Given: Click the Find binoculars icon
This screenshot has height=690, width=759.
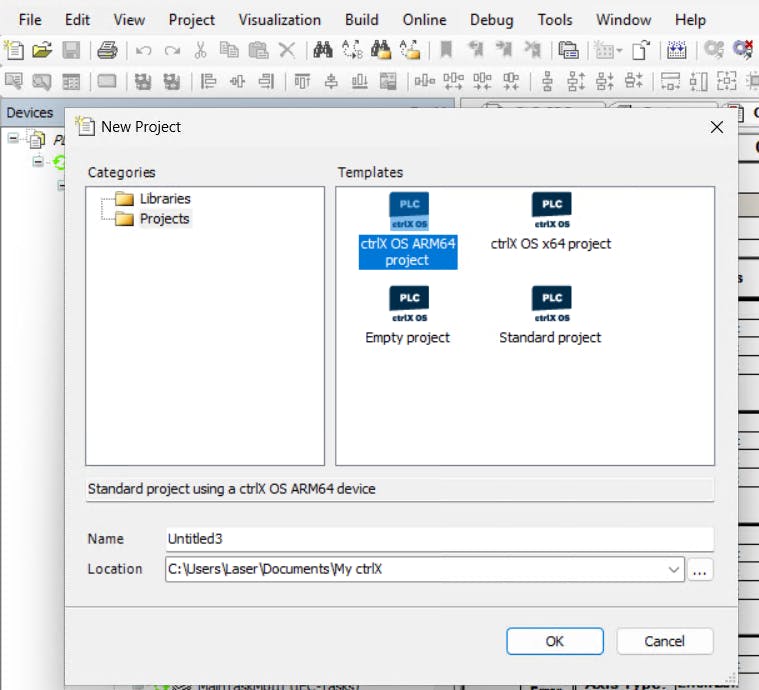Looking at the screenshot, I should 322,49.
